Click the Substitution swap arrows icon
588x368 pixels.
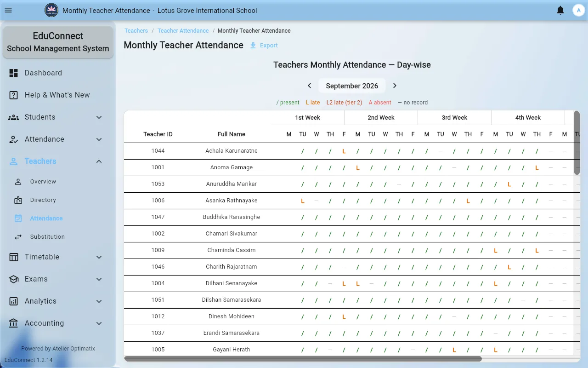tap(18, 236)
